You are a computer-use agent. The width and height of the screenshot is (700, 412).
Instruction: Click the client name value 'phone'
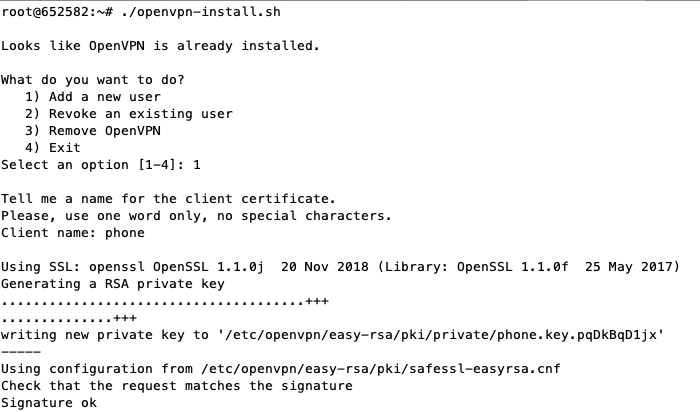point(125,233)
